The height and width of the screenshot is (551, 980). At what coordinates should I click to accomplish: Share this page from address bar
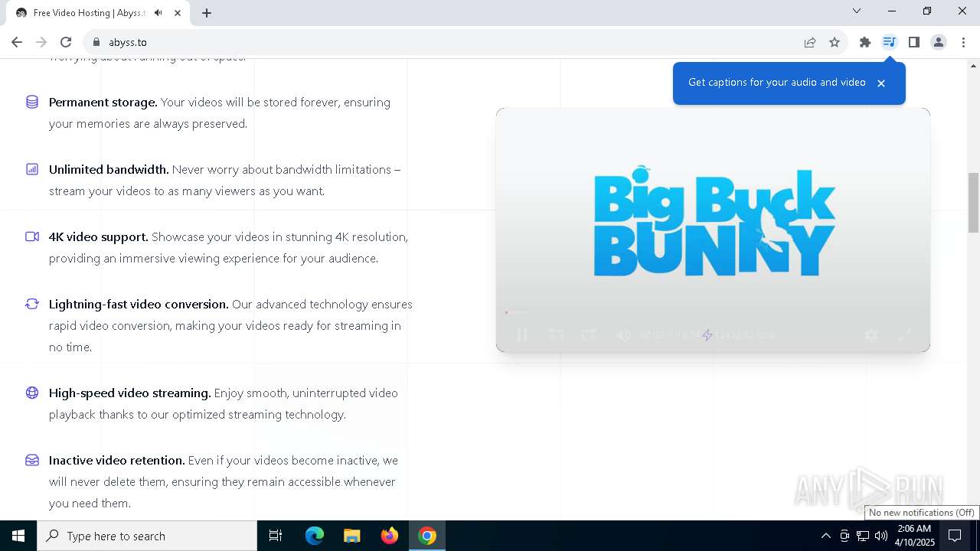810,42
